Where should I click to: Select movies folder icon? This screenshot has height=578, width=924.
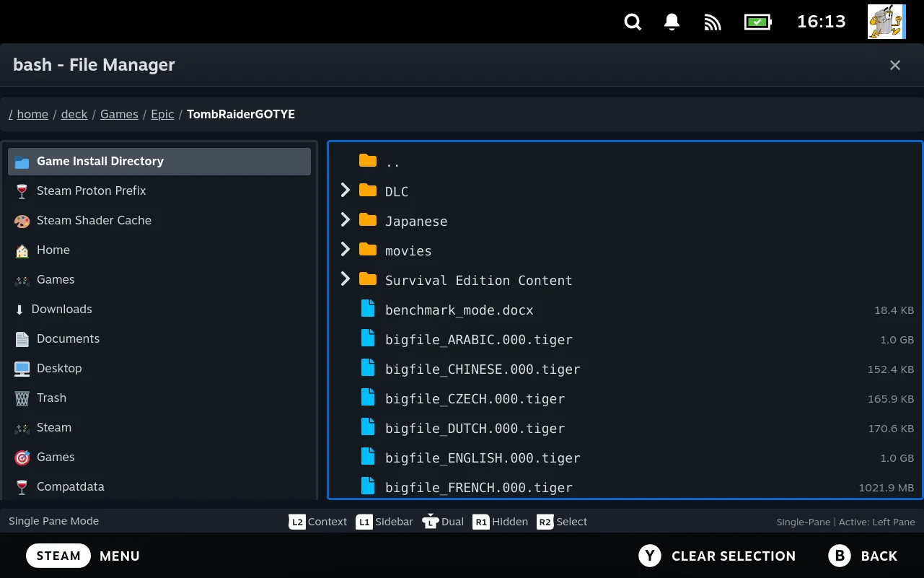(x=368, y=250)
